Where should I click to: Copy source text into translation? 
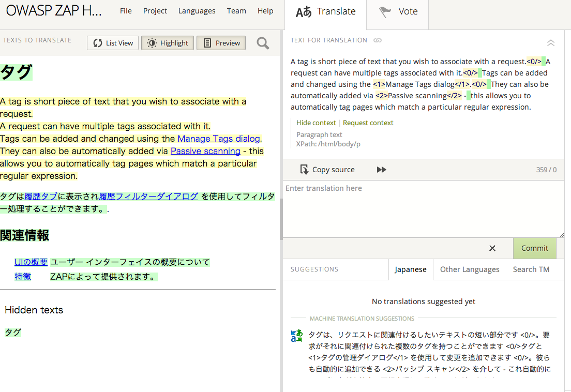pos(327,170)
